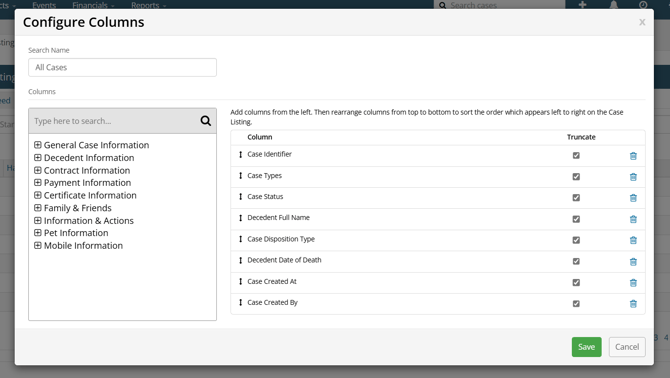
Task: Select the Decedent Full Name column label
Action: point(279,218)
